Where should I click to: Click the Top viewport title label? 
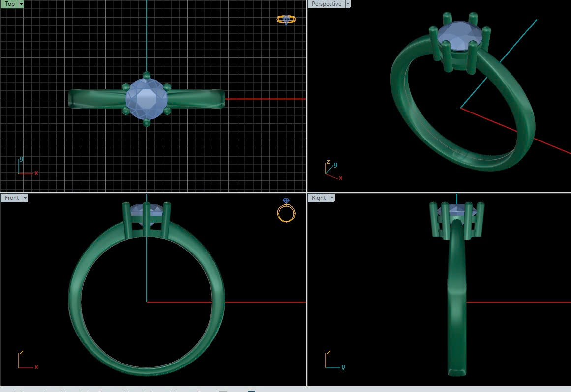10,4
